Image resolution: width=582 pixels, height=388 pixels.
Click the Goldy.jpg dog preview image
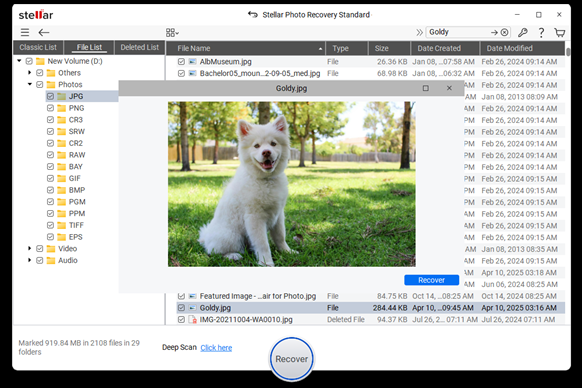click(291, 184)
